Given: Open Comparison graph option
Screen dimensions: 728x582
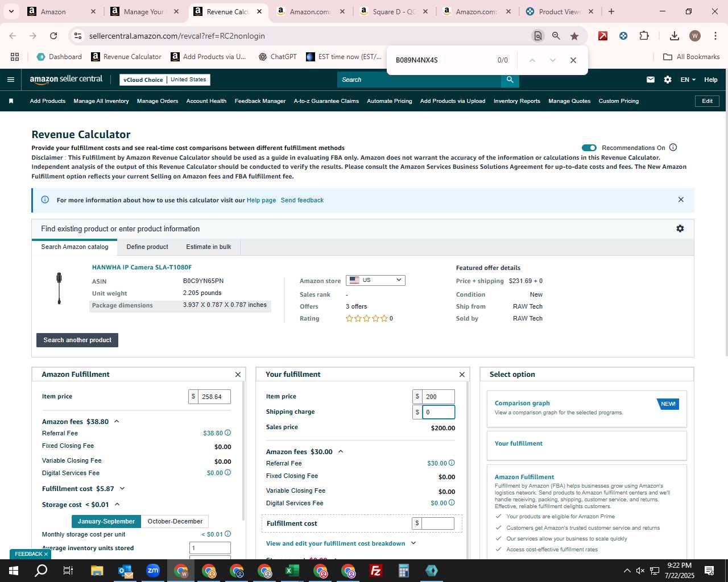Looking at the screenshot, I should [x=522, y=403].
